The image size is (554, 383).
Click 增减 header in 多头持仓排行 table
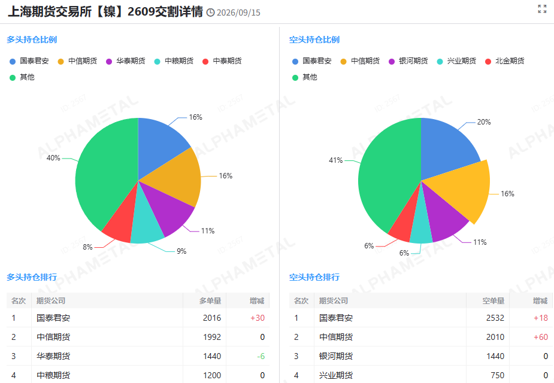tap(257, 301)
